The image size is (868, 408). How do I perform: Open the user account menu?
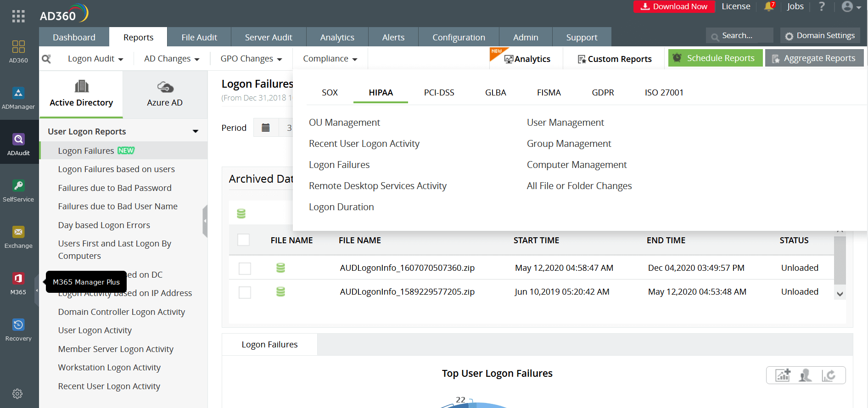click(x=851, y=6)
